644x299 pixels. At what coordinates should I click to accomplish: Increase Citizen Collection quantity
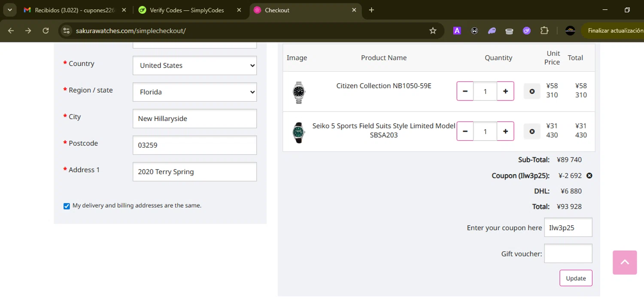[x=505, y=91]
